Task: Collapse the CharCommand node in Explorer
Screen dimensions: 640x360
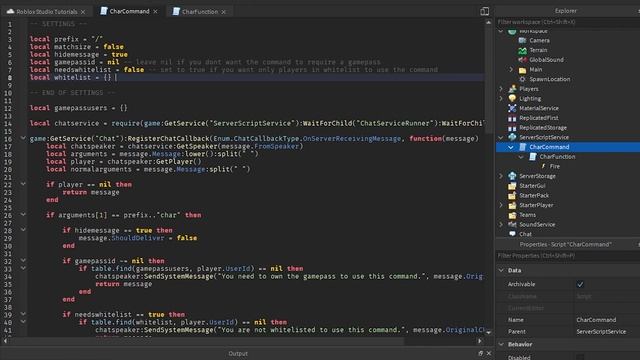Action: 511,147
